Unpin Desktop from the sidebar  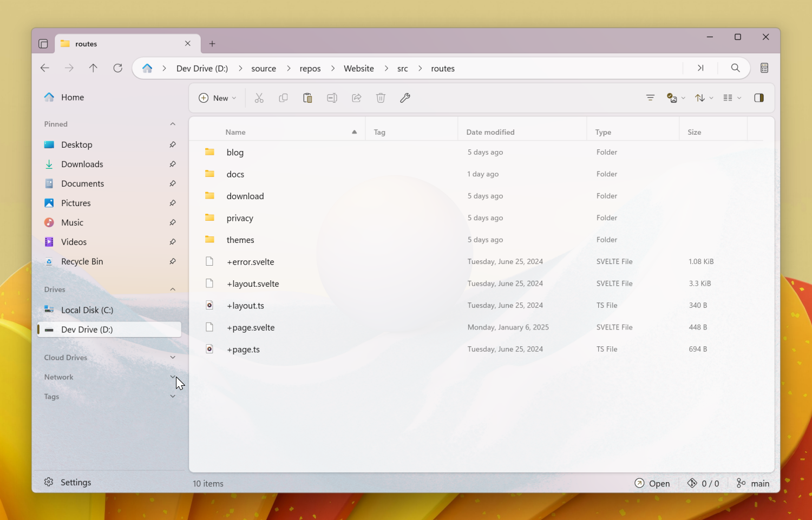(x=172, y=144)
